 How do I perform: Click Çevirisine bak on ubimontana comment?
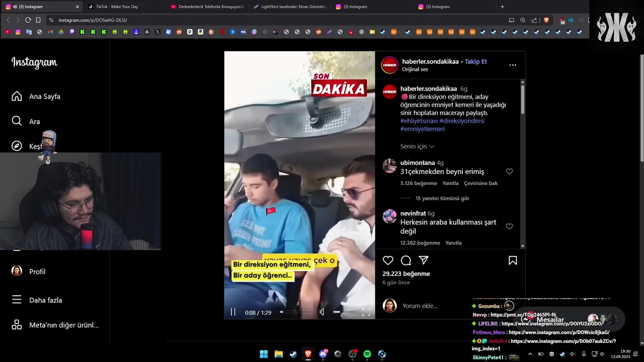480,183
